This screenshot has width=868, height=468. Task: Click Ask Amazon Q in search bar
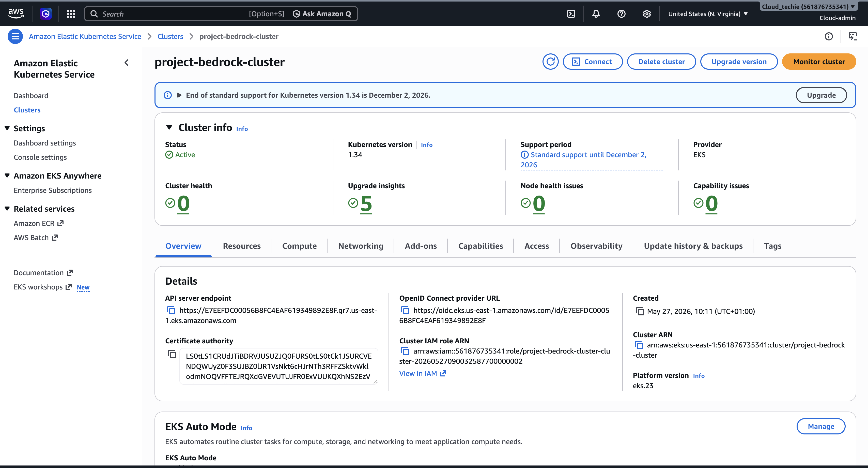[322, 14]
